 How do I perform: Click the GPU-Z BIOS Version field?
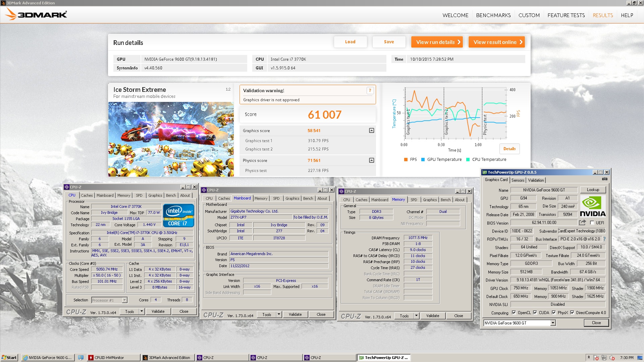pyautogui.click(x=544, y=223)
